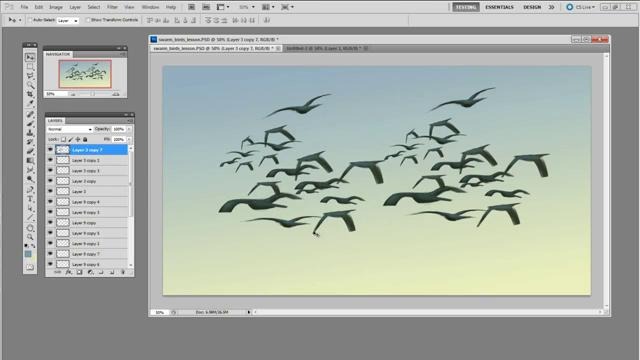This screenshot has width=640, height=360.
Task: Select the Move tool in the toolbox
Action: pyautogui.click(x=30, y=57)
